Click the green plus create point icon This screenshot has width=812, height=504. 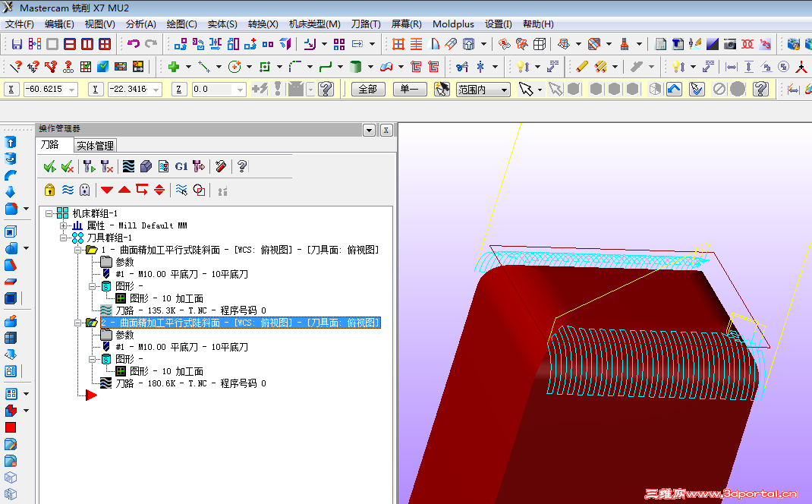tap(174, 67)
